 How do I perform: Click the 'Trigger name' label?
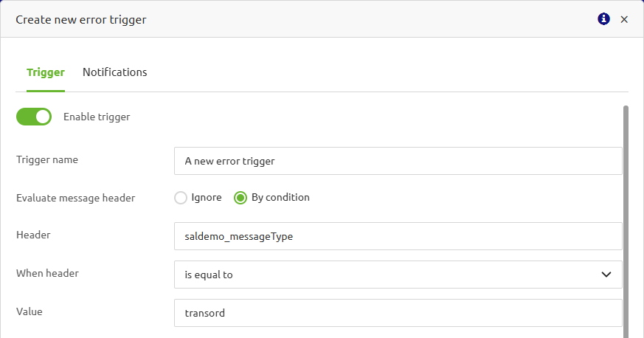47,159
